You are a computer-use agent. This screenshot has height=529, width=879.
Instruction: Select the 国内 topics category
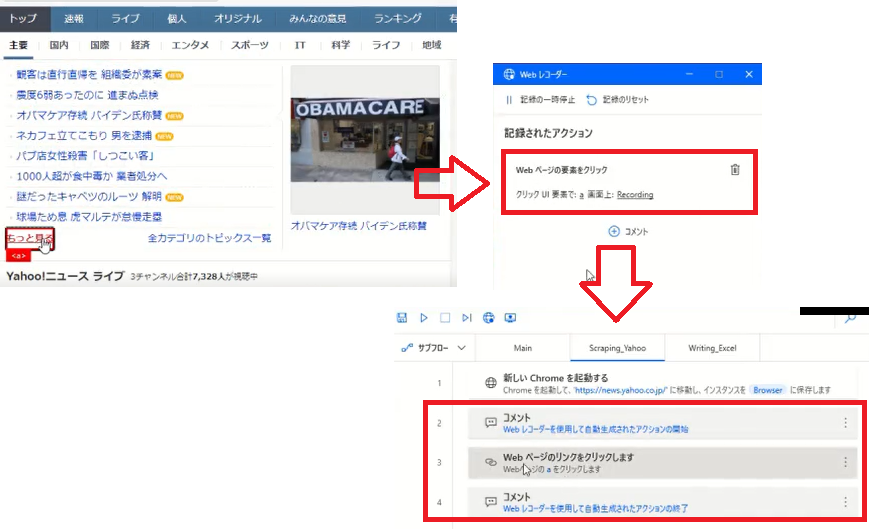59,45
